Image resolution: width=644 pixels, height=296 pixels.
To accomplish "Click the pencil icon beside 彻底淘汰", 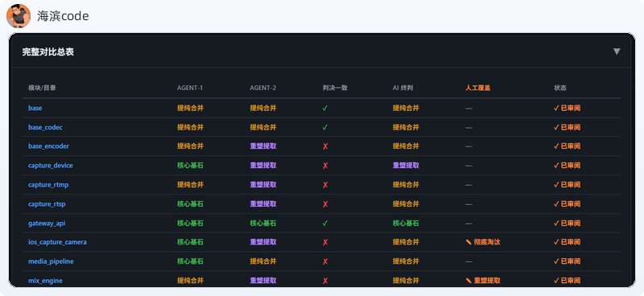I will pos(469,242).
